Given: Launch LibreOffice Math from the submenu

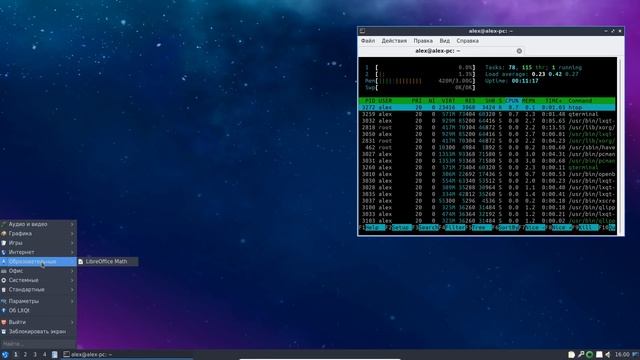Looking at the screenshot, I should click(108, 262).
